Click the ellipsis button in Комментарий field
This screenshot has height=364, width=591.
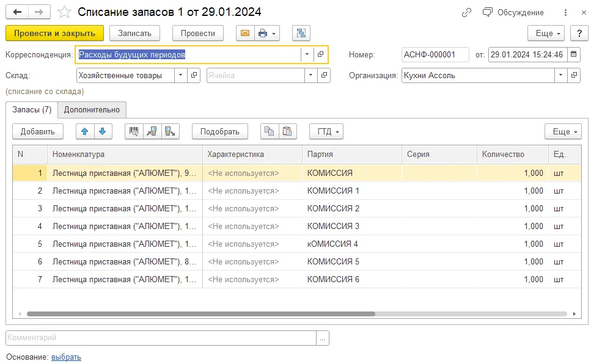[322, 338]
